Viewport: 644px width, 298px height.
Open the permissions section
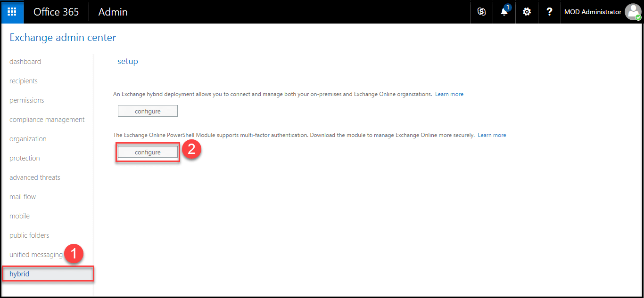pos(26,100)
